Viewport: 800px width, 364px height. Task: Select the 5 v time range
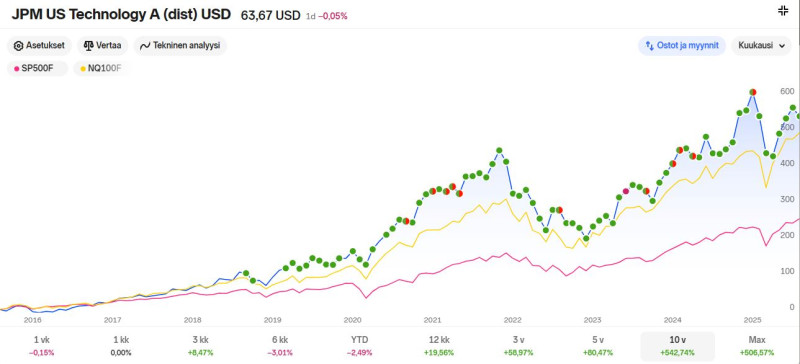(598, 346)
